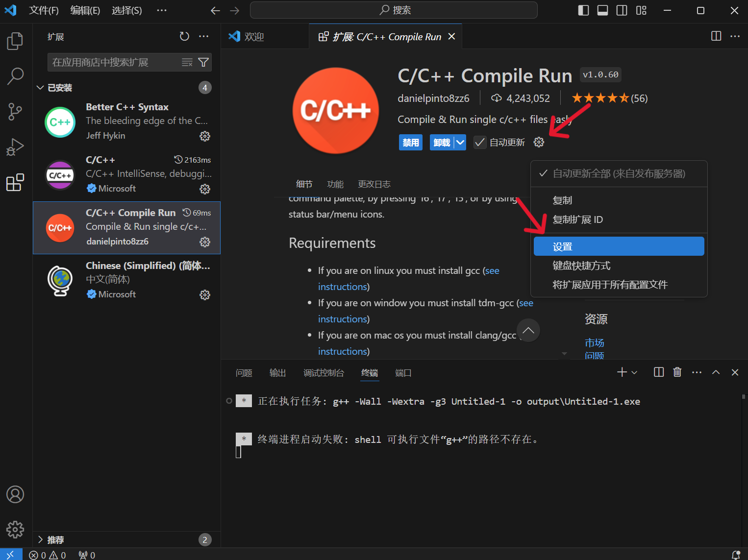Image resolution: width=748 pixels, height=560 pixels.
Task: Open new terminal profile dropdown chevron
Action: [x=634, y=372]
